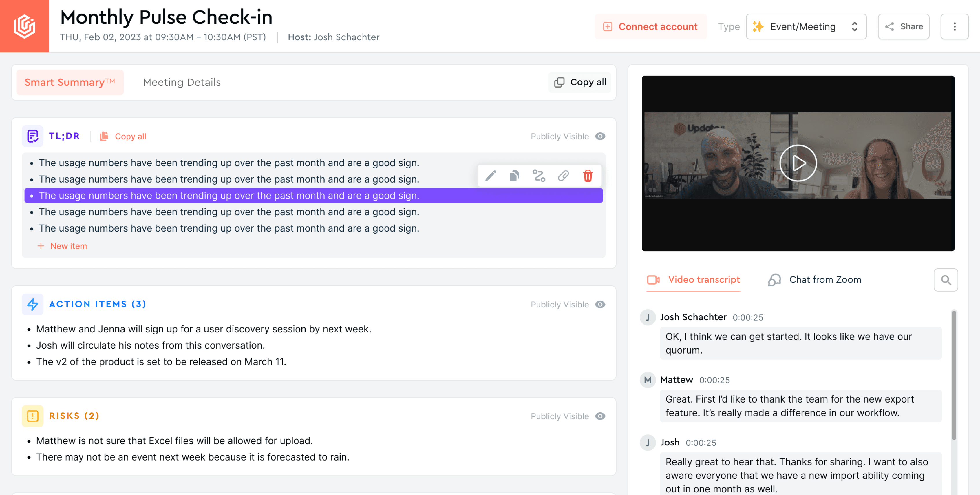The width and height of the screenshot is (980, 495).
Task: Click the copy icon in item toolbar
Action: [x=514, y=176]
